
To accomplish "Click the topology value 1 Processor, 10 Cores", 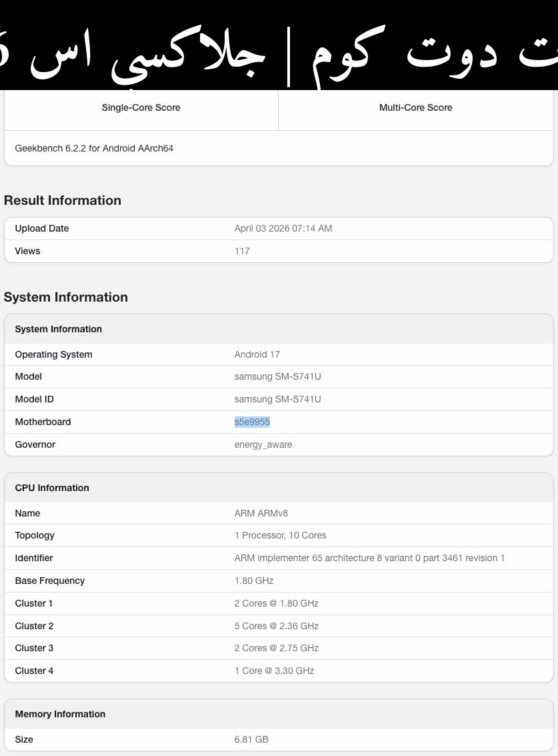I will [x=280, y=535].
